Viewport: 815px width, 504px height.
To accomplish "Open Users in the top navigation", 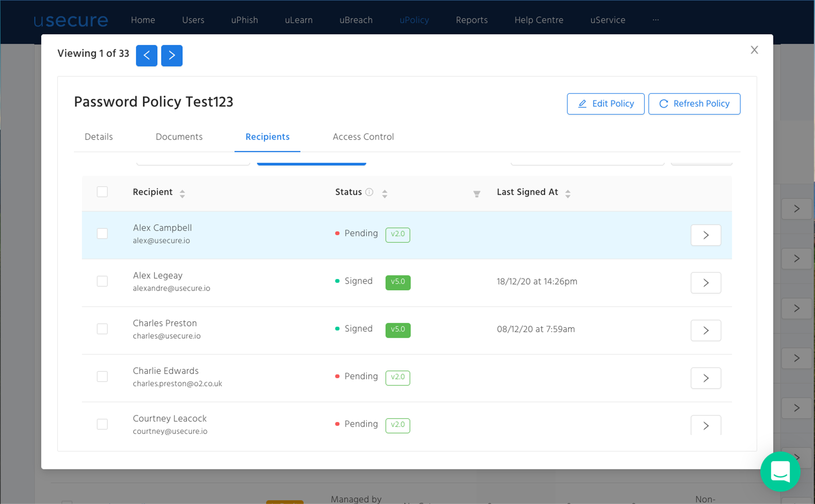I will tap(193, 20).
